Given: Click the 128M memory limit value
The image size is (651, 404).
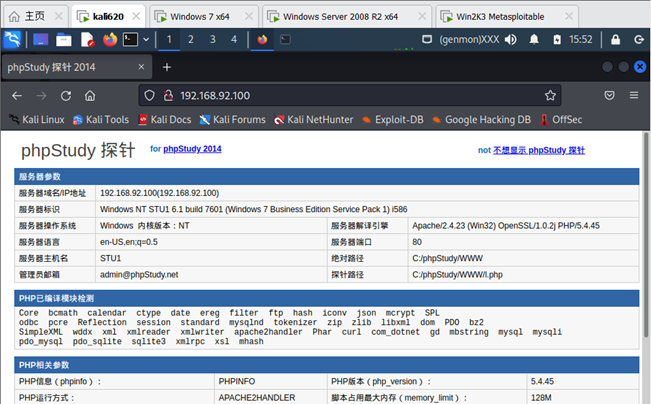Looking at the screenshot, I should tap(541, 398).
